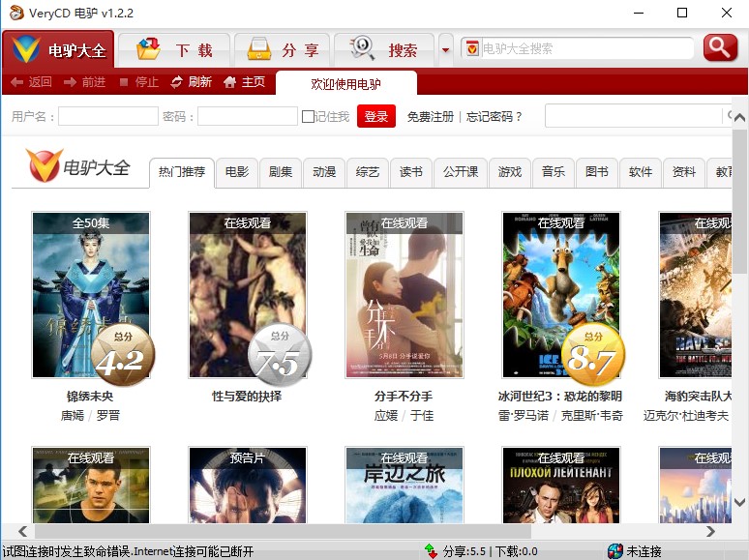Select the 综艺 category tab
749x560 pixels.
pos(368,172)
